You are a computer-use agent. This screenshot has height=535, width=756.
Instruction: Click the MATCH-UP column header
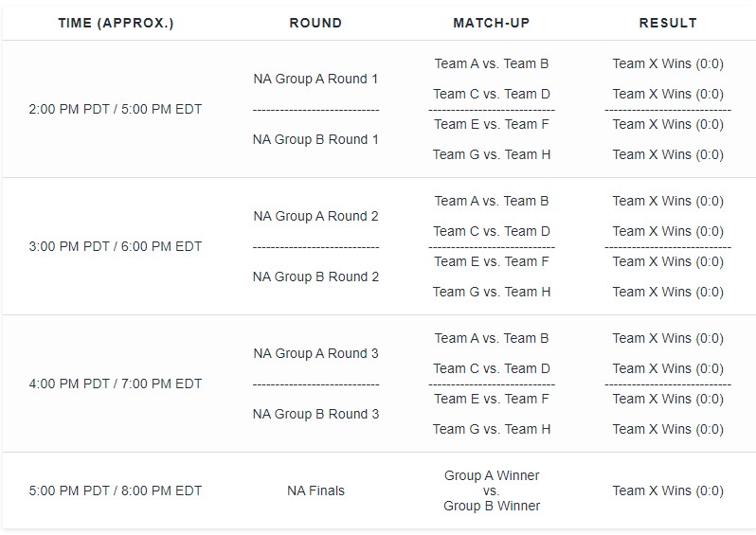pos(492,23)
